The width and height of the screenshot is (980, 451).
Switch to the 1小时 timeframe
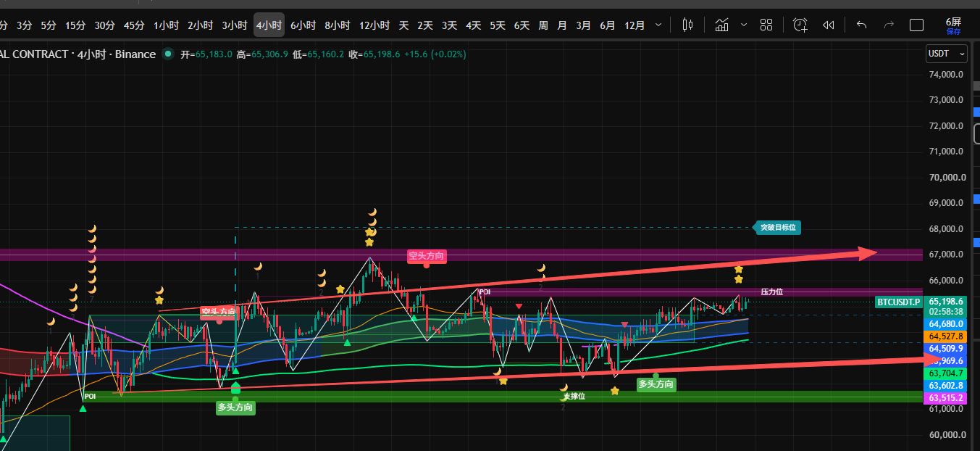pyautogui.click(x=166, y=25)
